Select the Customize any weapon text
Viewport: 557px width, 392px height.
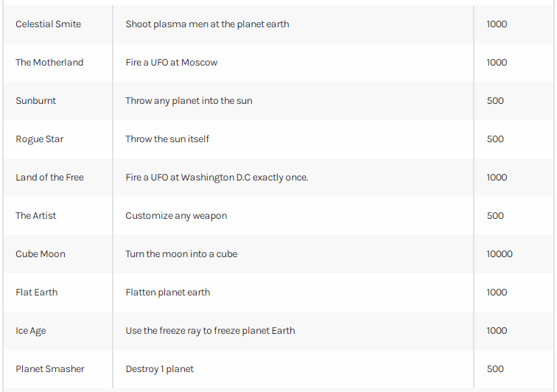176,216
